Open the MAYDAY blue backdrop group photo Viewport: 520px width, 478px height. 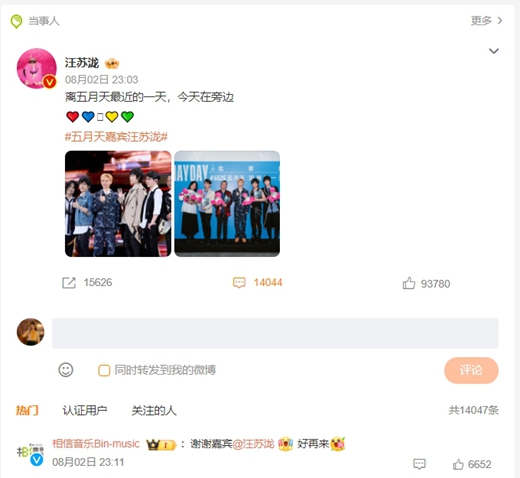click(x=227, y=204)
